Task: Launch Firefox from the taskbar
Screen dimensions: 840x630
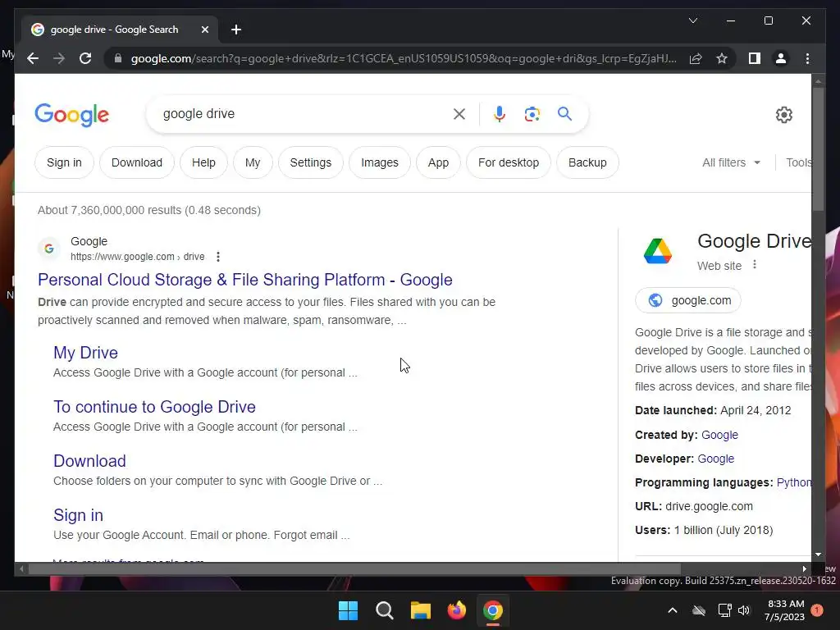Action: (x=457, y=610)
